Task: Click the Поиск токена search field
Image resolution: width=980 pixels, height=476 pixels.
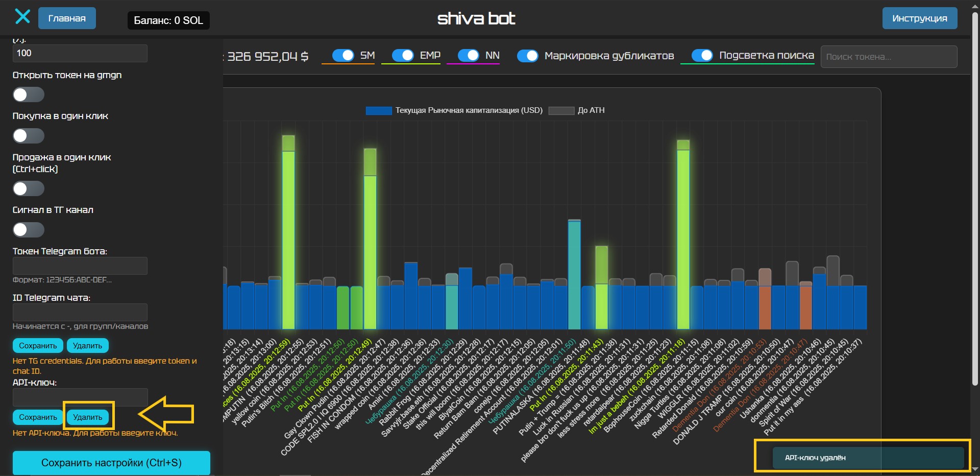Action: (x=888, y=57)
